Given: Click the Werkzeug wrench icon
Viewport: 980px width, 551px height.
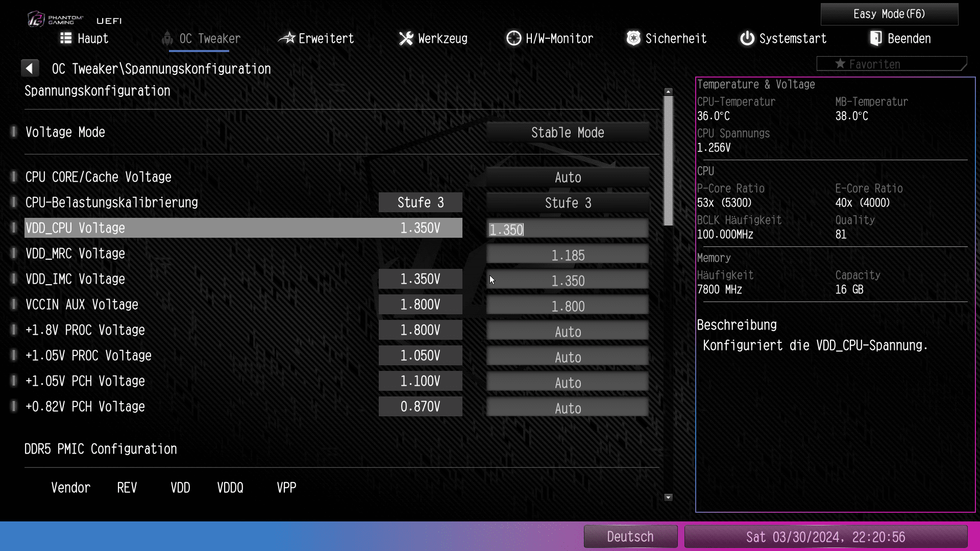Looking at the screenshot, I should (406, 38).
